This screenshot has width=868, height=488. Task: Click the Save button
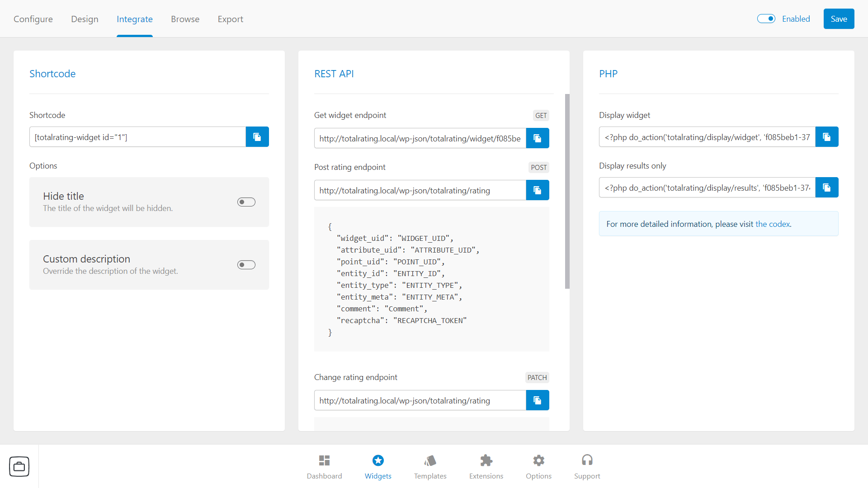tap(839, 19)
